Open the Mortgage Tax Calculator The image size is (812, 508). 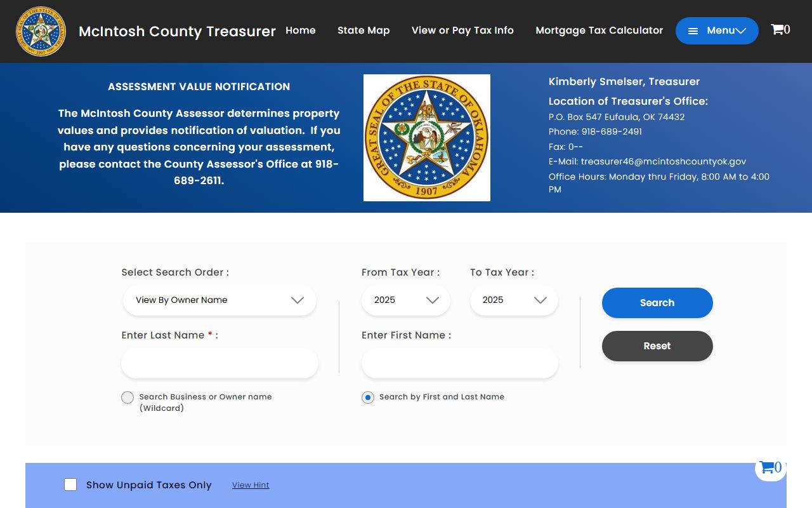599,30
